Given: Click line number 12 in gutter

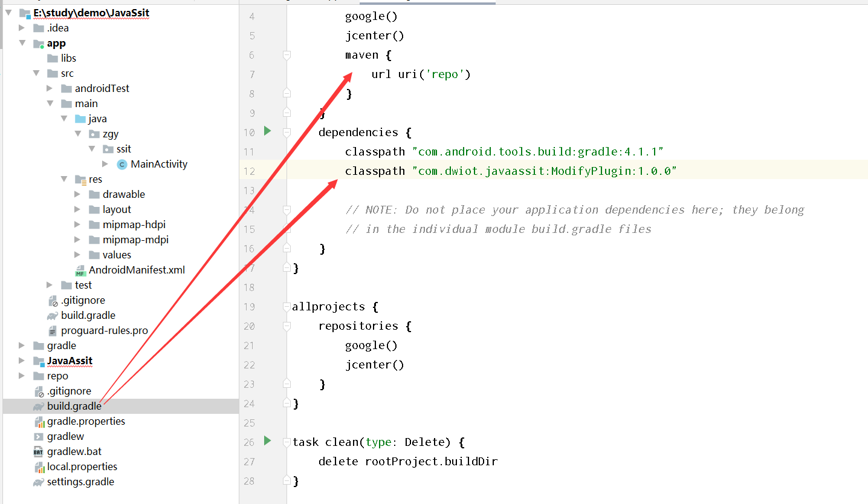Looking at the screenshot, I should (249, 171).
